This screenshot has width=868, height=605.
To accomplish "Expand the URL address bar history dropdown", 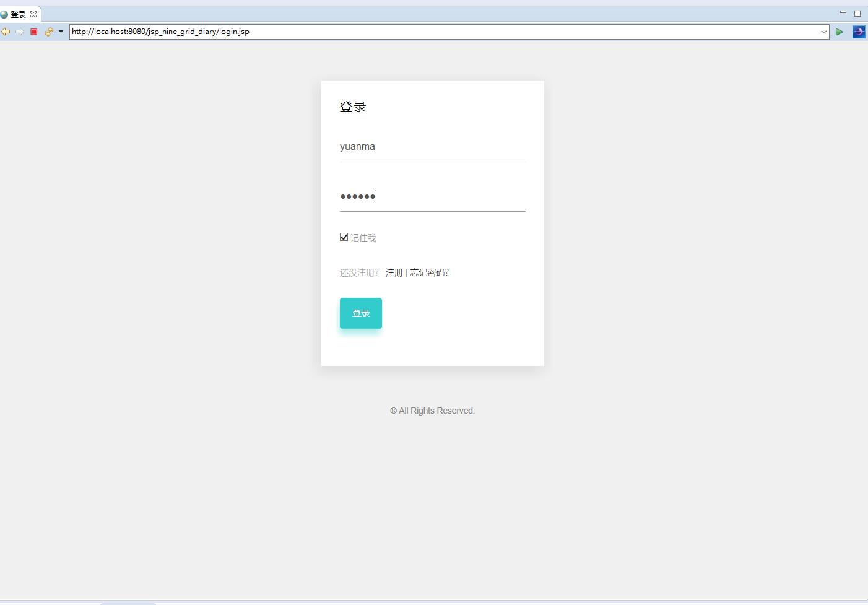I will (823, 32).
